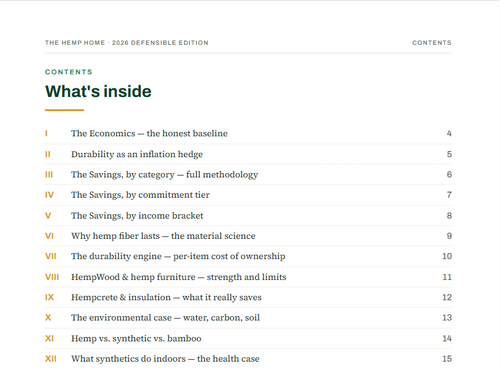This screenshot has width=500, height=369.
Task: Click the 'THE HEMP HOME · 2026 DEFENSIBLE EDITION' header
Action: click(x=127, y=43)
